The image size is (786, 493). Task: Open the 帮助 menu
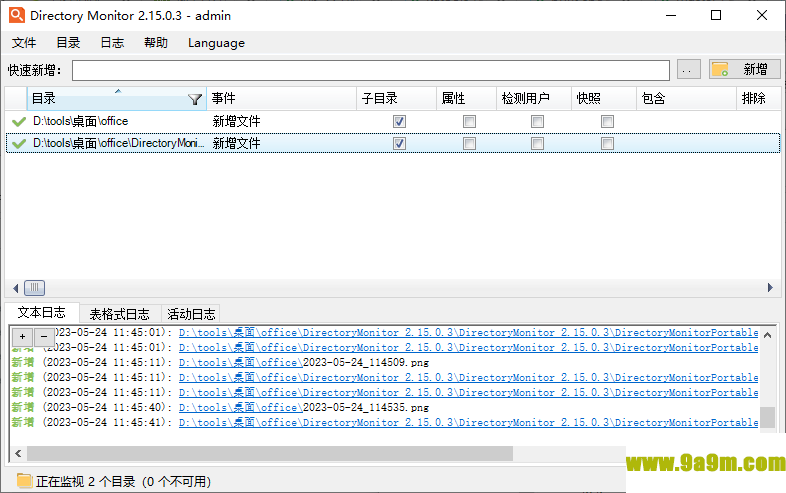156,43
